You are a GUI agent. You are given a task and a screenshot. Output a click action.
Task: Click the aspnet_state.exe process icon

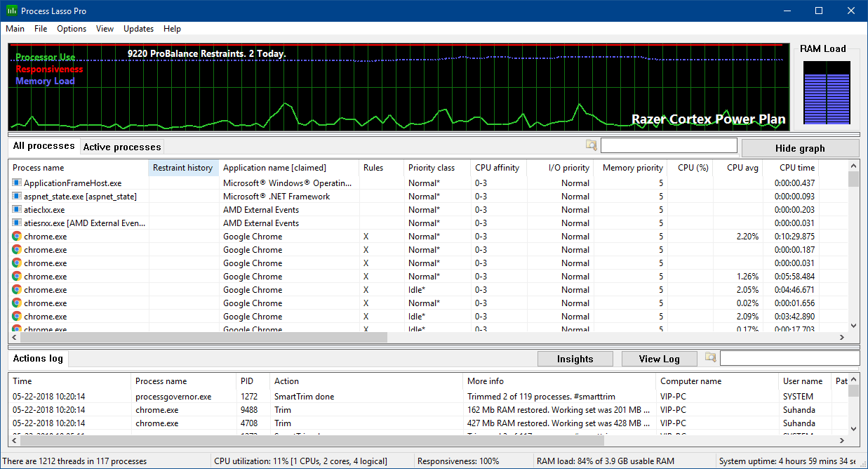click(x=17, y=197)
